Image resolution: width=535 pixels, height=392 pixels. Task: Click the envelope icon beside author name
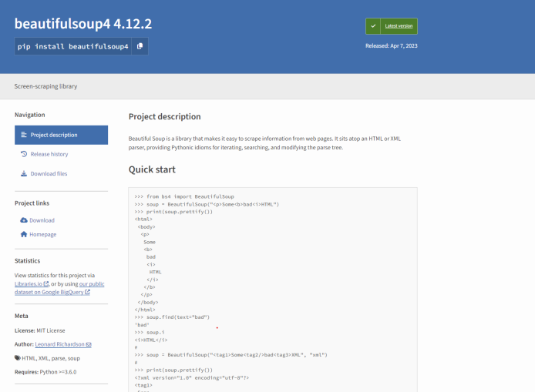pyautogui.click(x=89, y=344)
